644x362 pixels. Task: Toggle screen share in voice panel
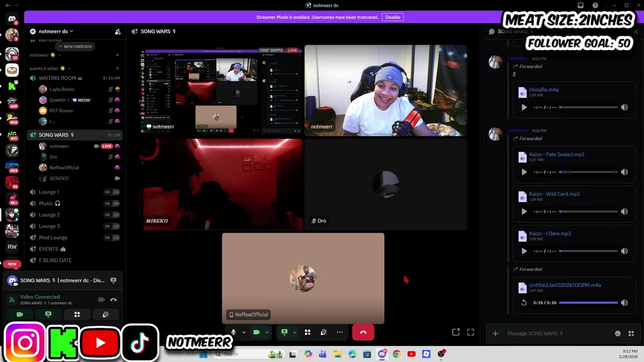[48, 315]
